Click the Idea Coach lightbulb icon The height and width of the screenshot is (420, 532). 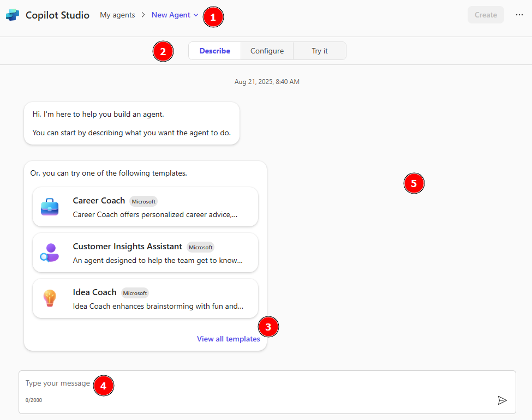(50, 298)
